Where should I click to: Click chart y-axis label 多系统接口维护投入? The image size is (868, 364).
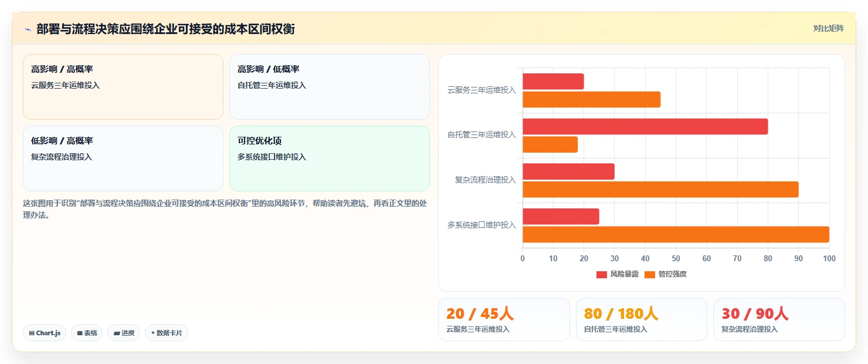[482, 225]
